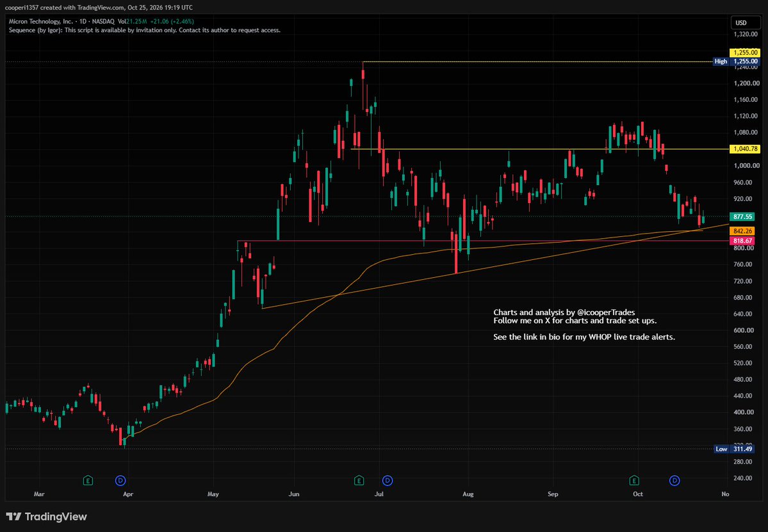Click the green 877.55 current price label
Viewport: 768px width, 532px height.
pyautogui.click(x=742, y=216)
